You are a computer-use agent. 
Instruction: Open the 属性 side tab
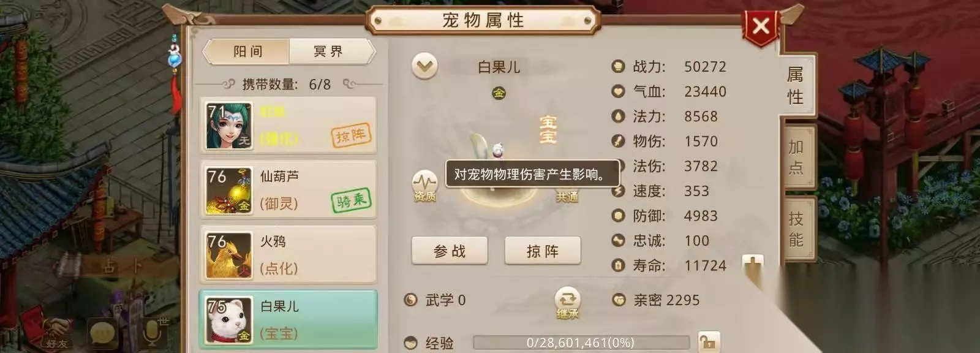[796, 86]
